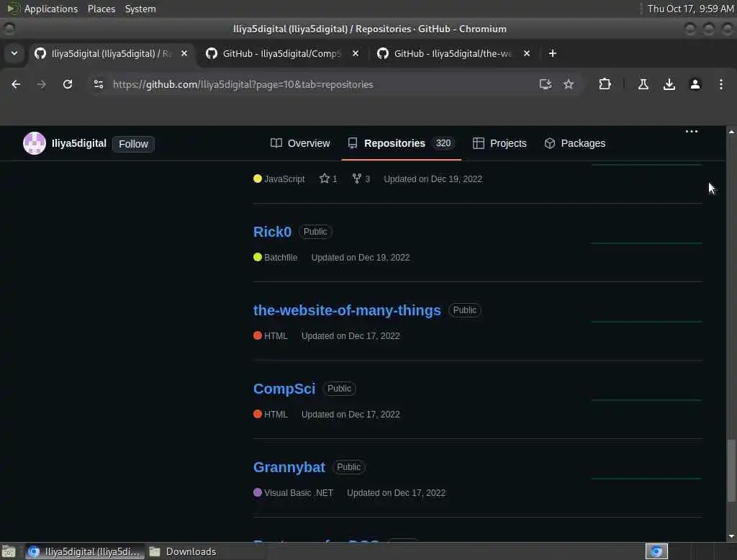Click the yellow JavaScript language dot
Viewport: 737px width, 560px height.
coord(257,179)
